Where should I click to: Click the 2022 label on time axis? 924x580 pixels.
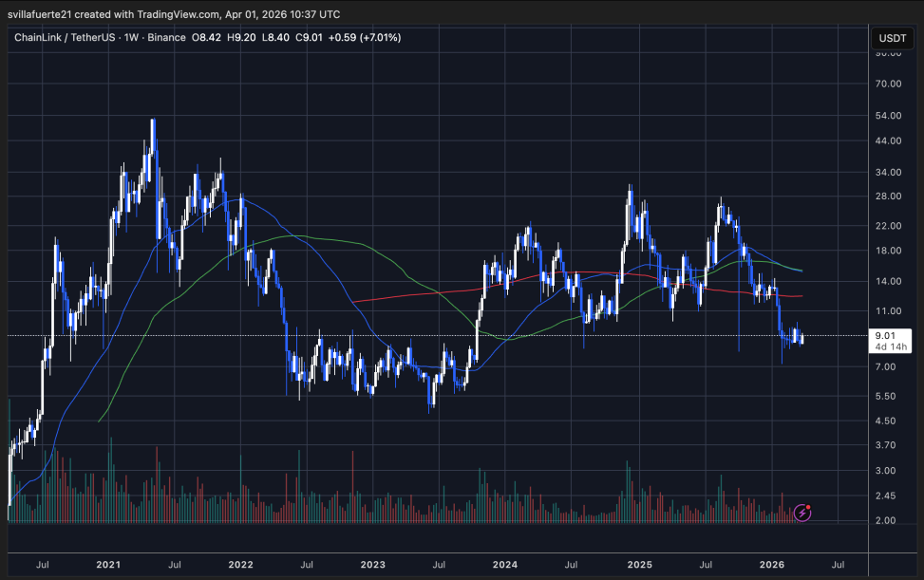tap(240, 564)
